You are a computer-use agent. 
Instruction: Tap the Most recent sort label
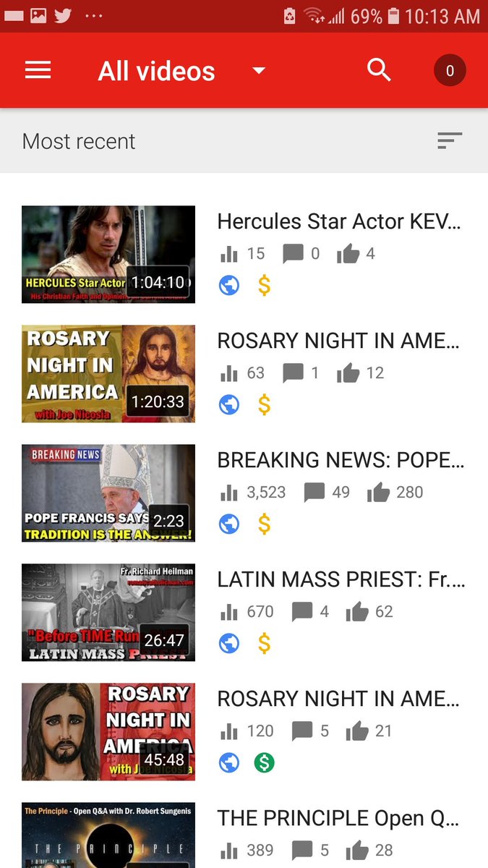(x=79, y=141)
